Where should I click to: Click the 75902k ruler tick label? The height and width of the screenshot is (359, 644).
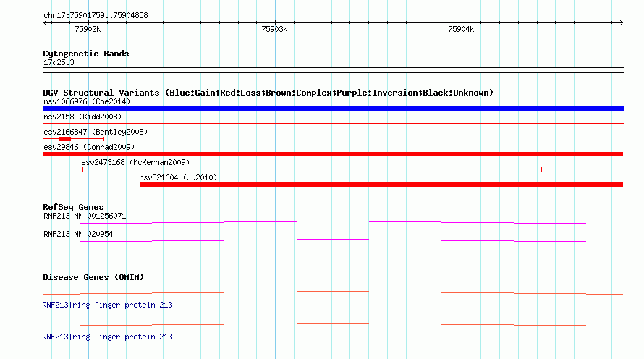click(x=88, y=29)
